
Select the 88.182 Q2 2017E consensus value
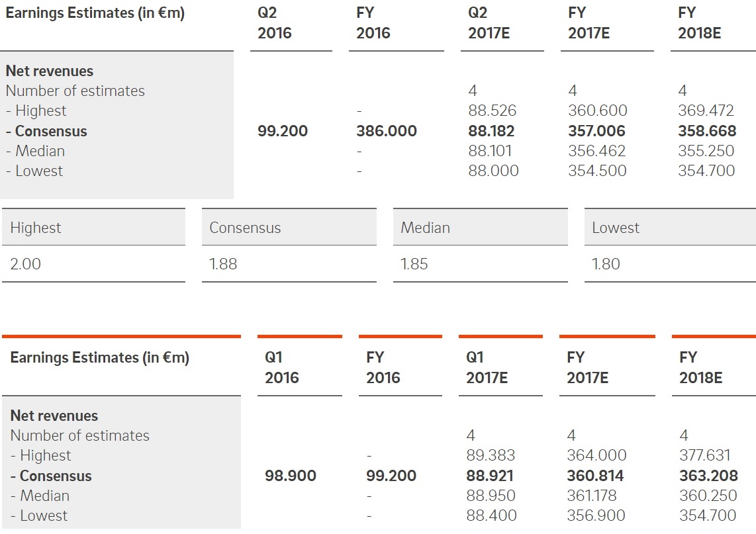[491, 131]
